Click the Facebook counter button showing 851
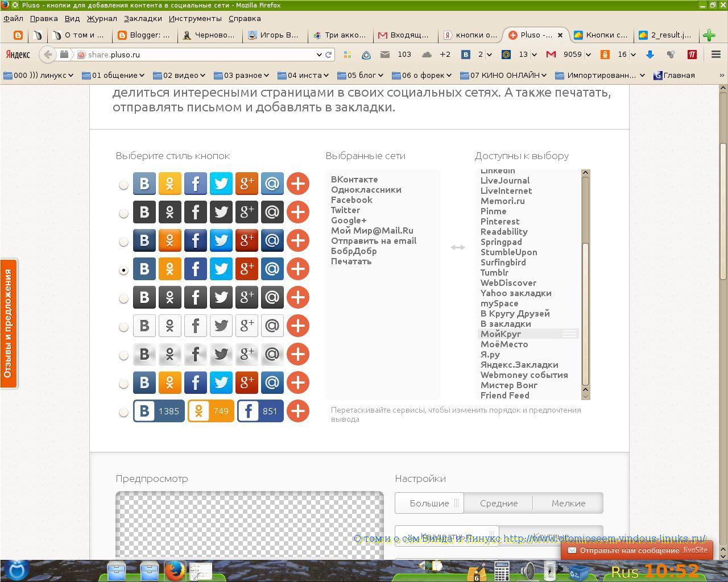The image size is (728, 582). click(x=260, y=411)
